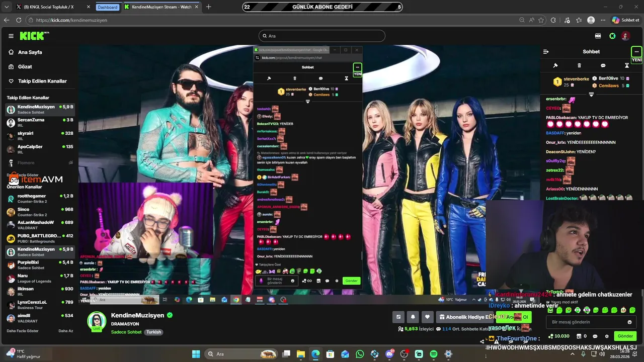Open LynxCerezLoL recommended channel
The width and height of the screenshot is (644, 362).
(40, 305)
